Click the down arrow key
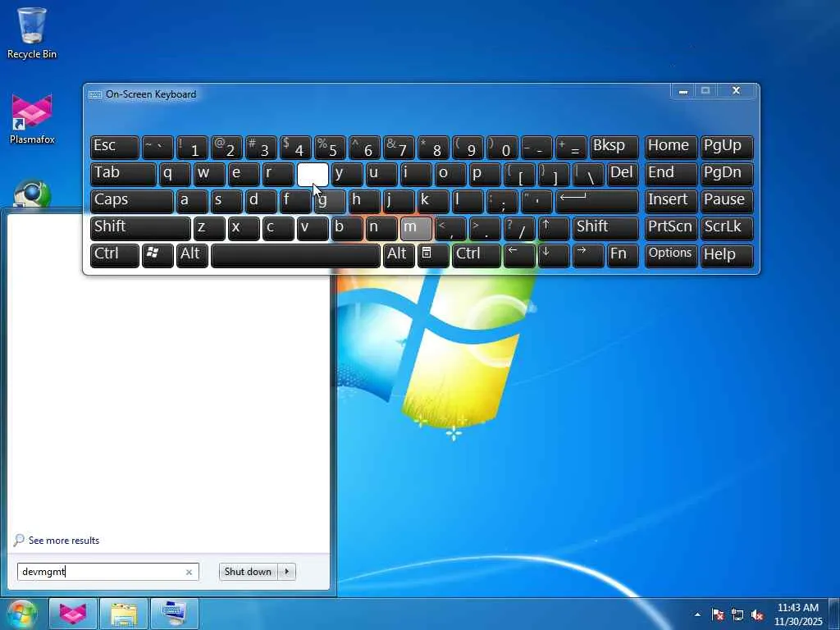The image size is (840, 630). 554,255
